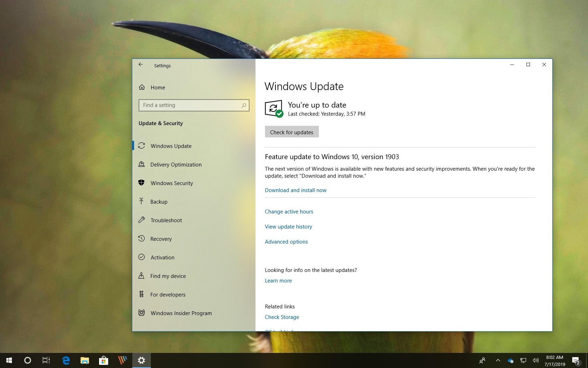Open the Recovery settings page
The height and width of the screenshot is (368, 588).
pyautogui.click(x=194, y=239)
